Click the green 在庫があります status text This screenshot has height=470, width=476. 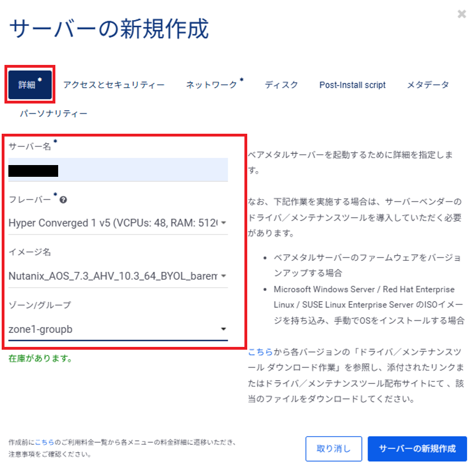coord(40,359)
